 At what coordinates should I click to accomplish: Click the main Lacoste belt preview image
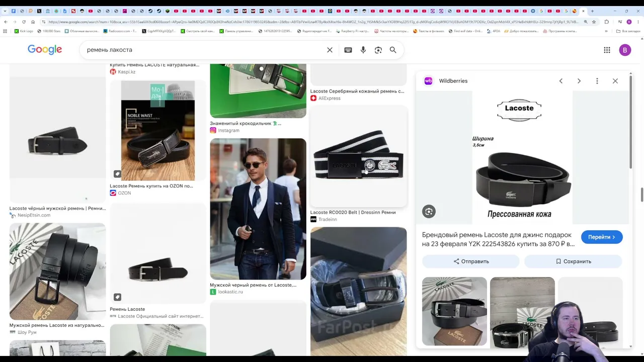point(523,158)
